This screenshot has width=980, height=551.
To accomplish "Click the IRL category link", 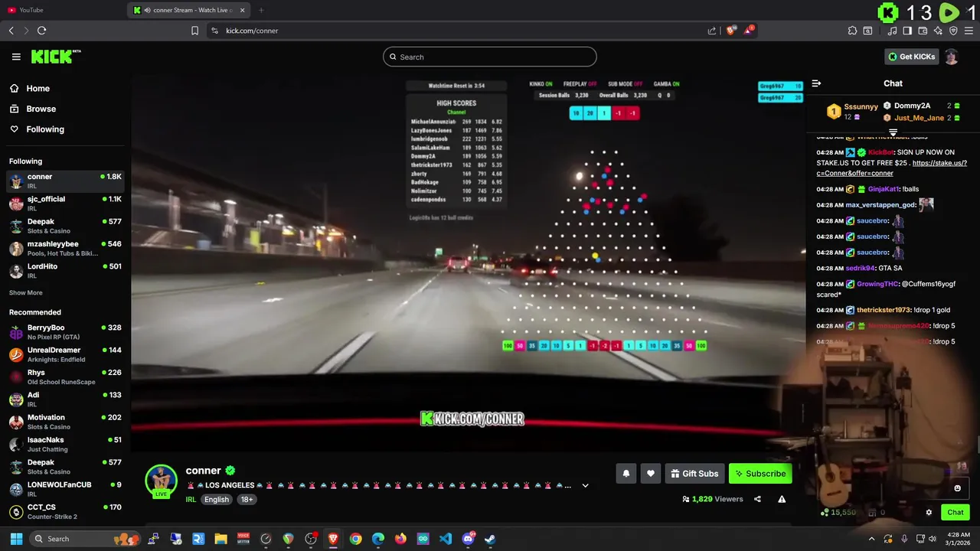I will pos(191,499).
